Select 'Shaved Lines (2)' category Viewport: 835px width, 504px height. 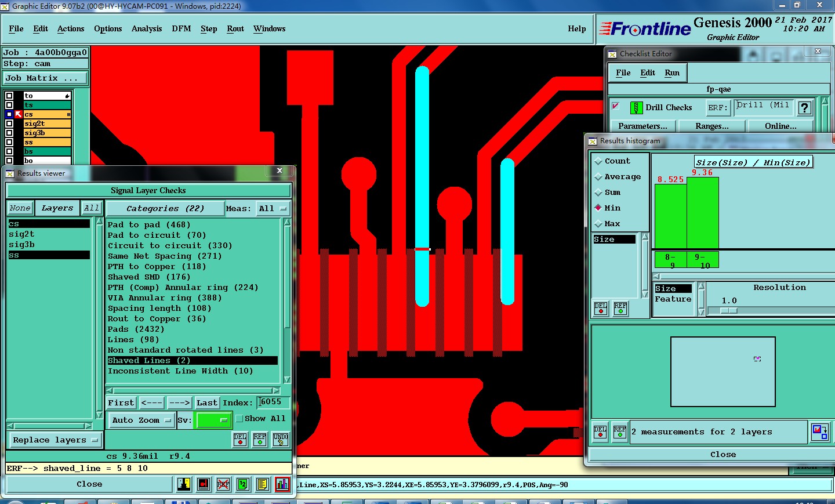pos(193,360)
